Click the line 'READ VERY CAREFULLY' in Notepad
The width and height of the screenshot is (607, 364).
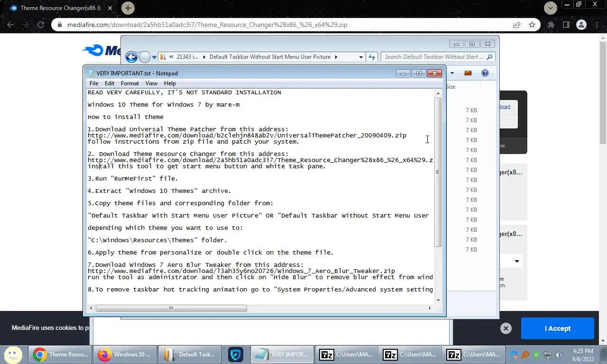[x=184, y=92]
